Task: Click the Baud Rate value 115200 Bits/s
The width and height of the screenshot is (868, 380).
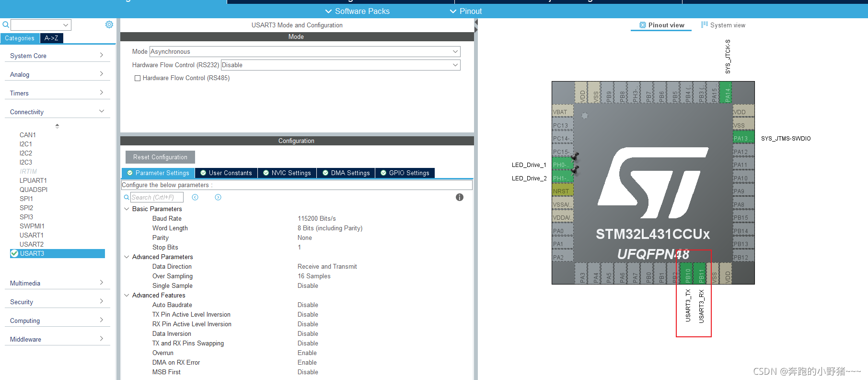Action: click(x=317, y=218)
